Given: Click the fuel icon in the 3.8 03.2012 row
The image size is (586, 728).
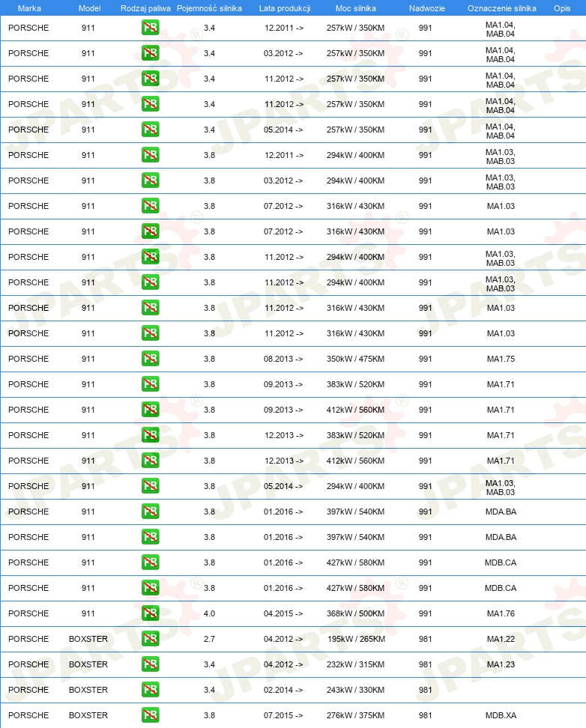Looking at the screenshot, I should point(150,181).
